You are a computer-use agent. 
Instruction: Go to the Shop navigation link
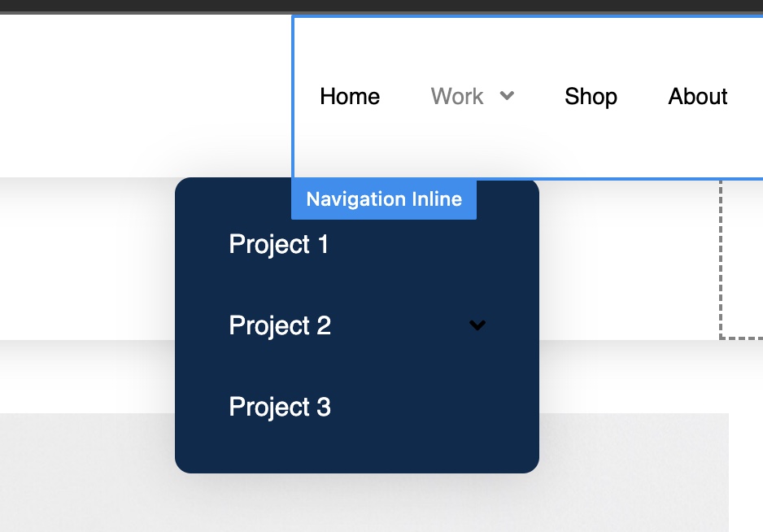[x=591, y=96]
